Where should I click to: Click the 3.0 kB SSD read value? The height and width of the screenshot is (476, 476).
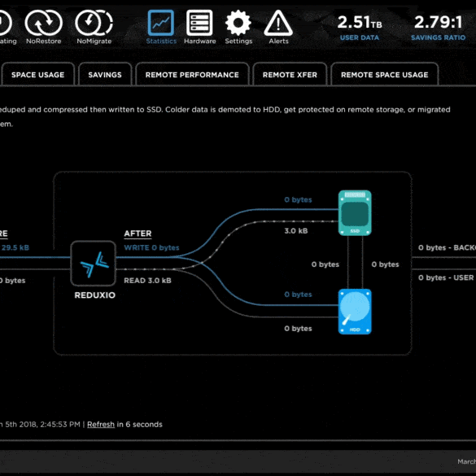click(x=296, y=231)
